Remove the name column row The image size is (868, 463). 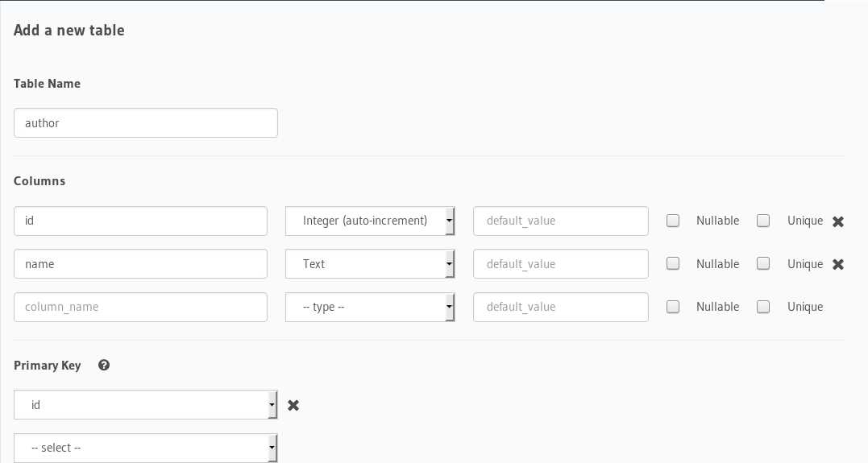click(x=838, y=264)
